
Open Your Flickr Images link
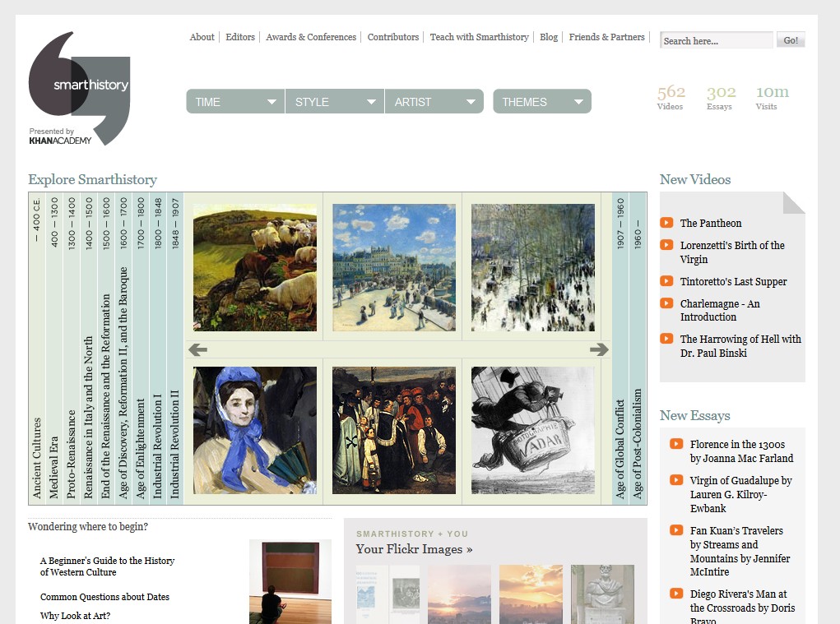click(x=414, y=549)
